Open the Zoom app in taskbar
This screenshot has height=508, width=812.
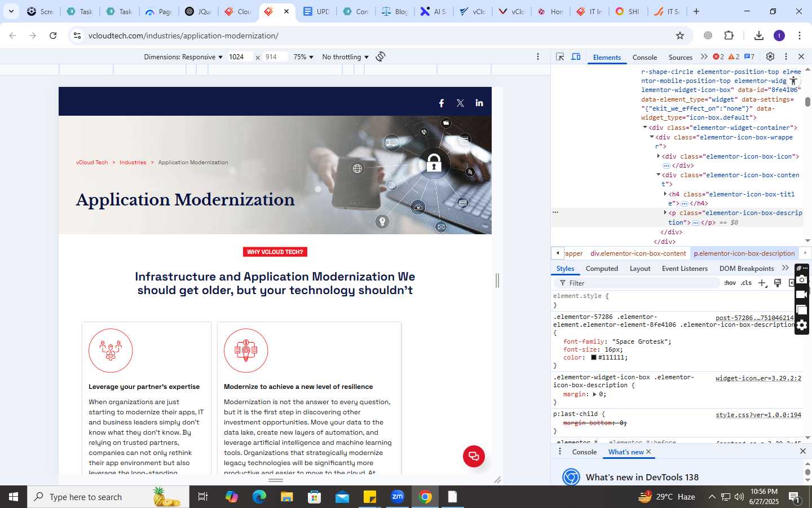[x=398, y=497]
